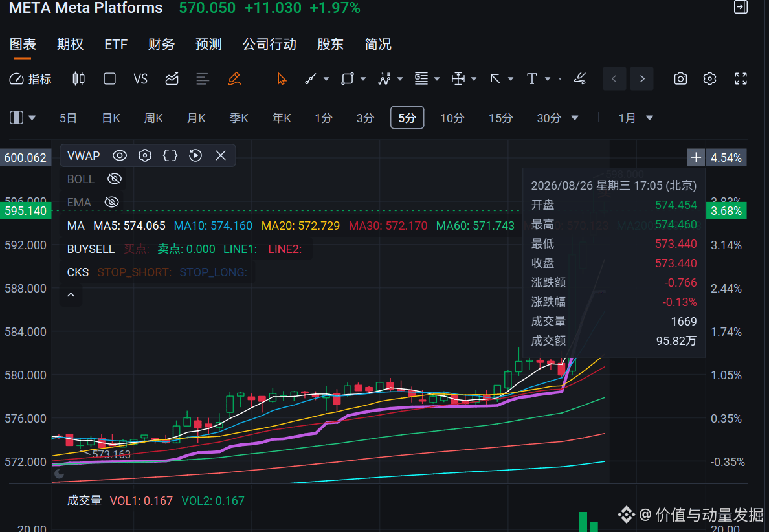Collapse the indicator legend list chevron

(71, 294)
